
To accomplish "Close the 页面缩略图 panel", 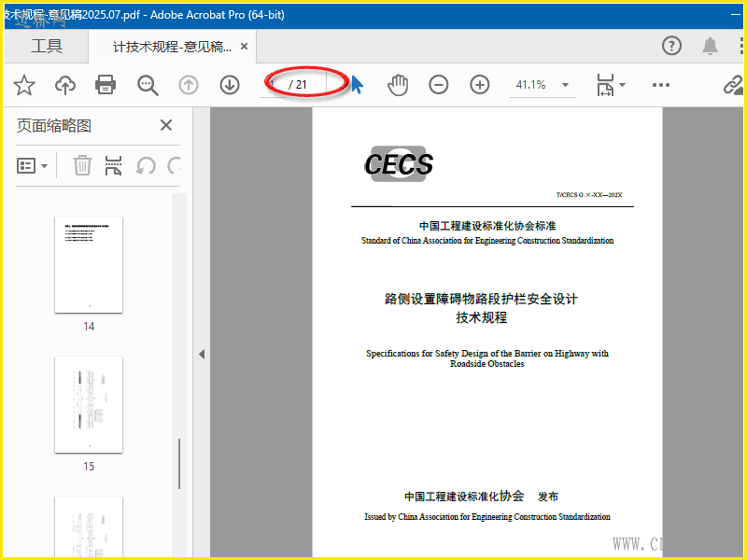I will tap(166, 125).
